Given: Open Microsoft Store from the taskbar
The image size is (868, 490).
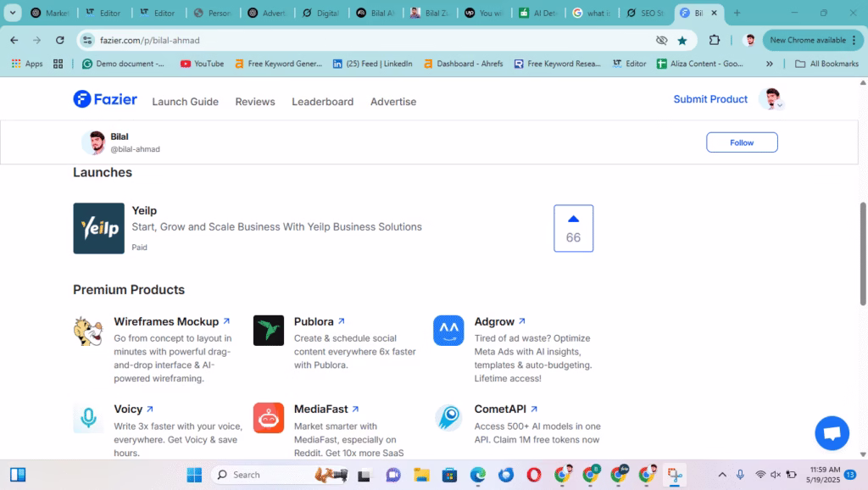Looking at the screenshot, I should point(449,475).
